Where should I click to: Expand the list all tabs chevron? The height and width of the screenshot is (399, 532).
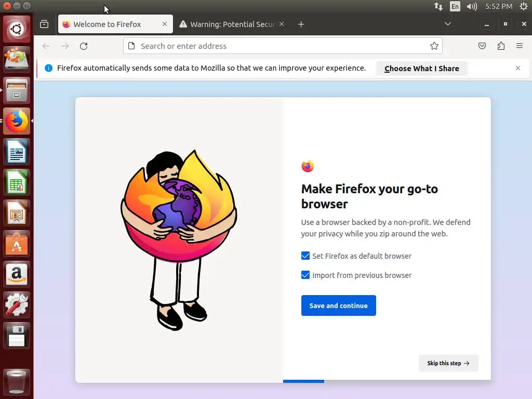(447, 24)
